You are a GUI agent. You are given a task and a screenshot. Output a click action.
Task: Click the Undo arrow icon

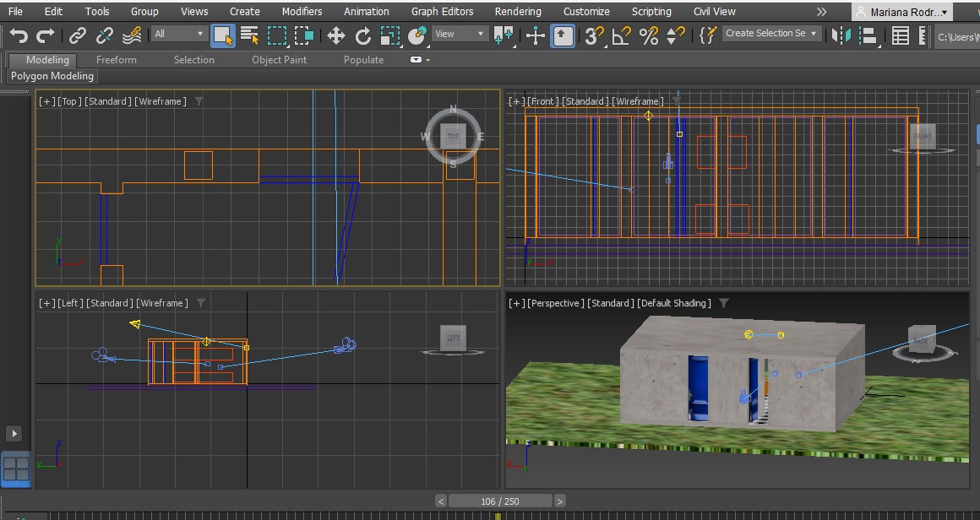click(19, 35)
